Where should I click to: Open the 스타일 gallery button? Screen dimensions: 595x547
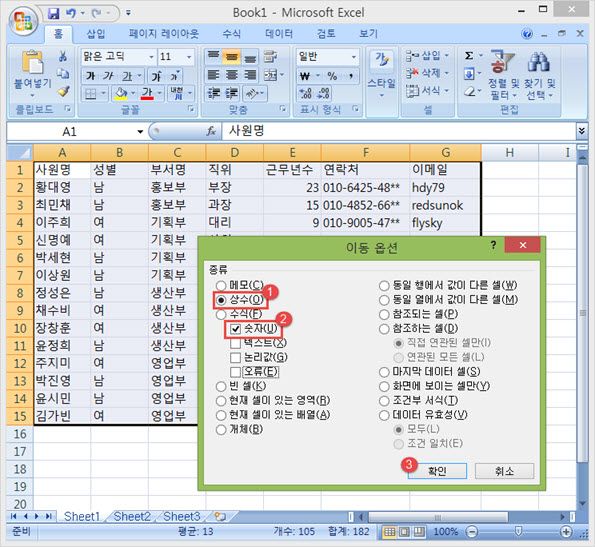(x=382, y=74)
